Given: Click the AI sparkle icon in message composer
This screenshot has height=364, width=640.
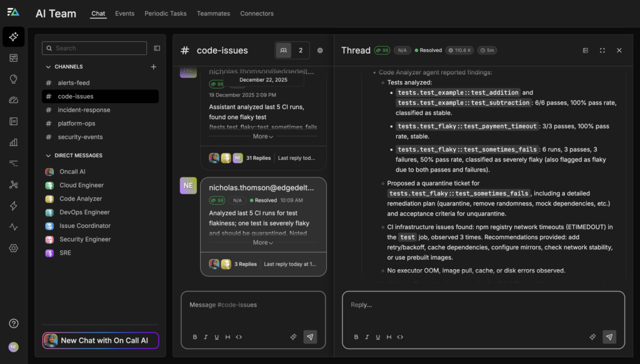Looking at the screenshot, I should coord(293,337).
